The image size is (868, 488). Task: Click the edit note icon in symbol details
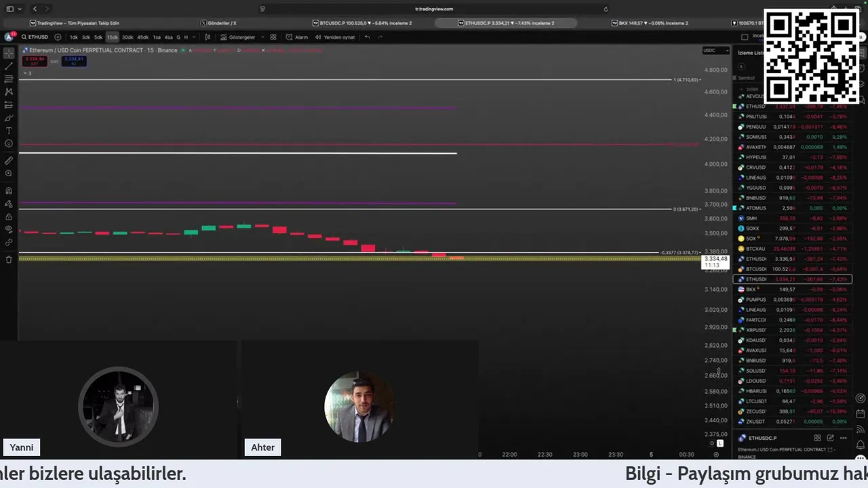tap(830, 438)
